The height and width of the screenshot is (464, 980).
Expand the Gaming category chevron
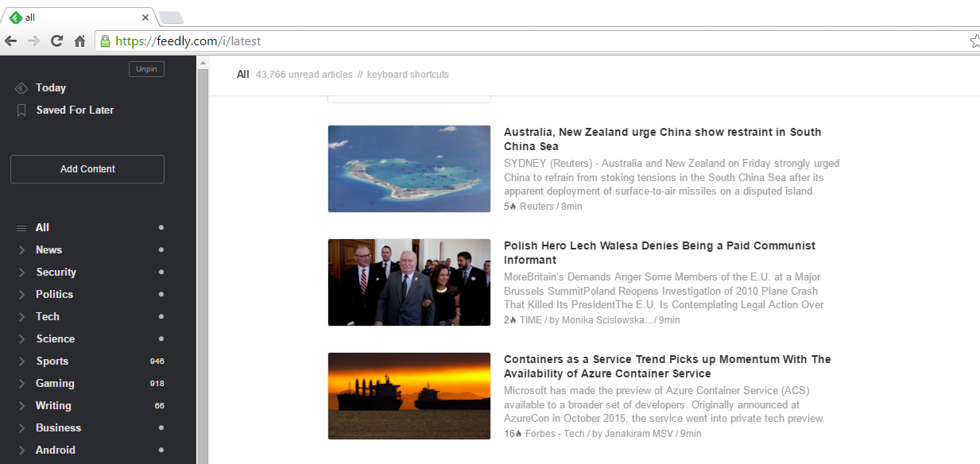(21, 384)
